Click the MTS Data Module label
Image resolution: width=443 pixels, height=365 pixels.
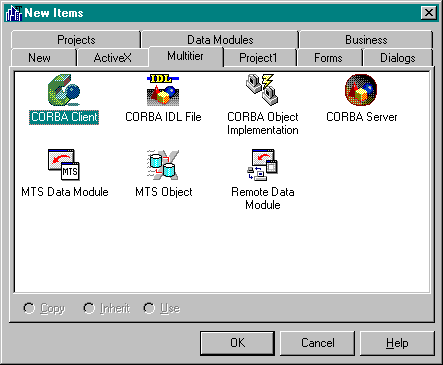65,192
